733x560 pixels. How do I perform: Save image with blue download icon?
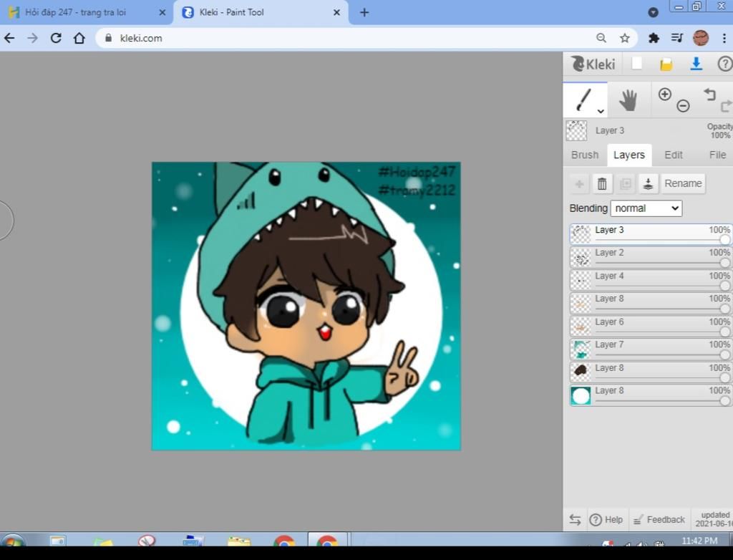point(696,64)
